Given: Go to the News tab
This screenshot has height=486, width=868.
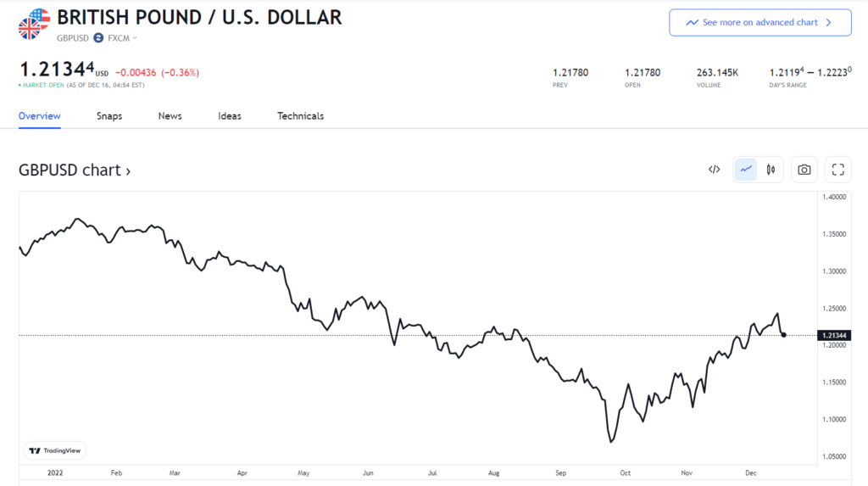Looking at the screenshot, I should click(x=170, y=116).
